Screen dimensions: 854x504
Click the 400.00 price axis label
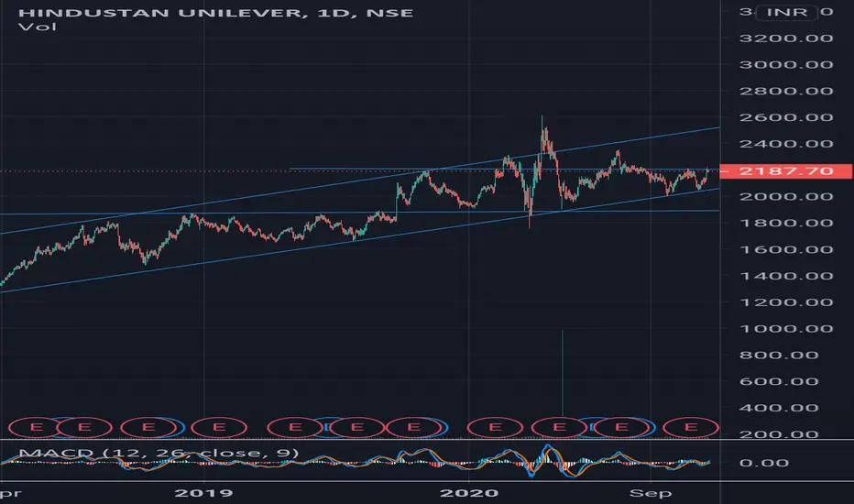coord(779,408)
